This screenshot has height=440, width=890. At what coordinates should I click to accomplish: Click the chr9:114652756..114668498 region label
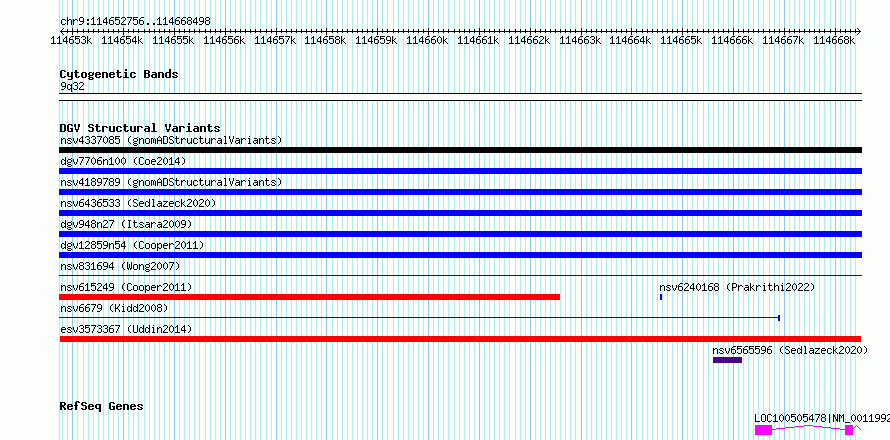pos(135,21)
